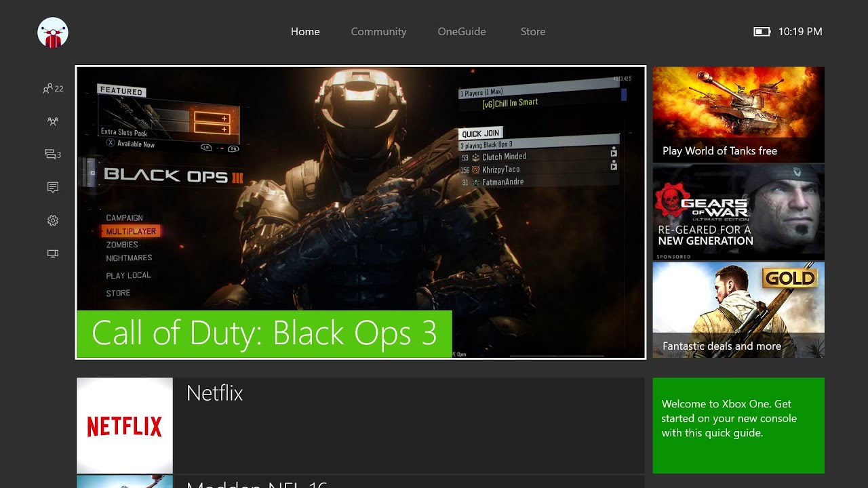The image size is (868, 488).
Task: Open the profile gamerpic avatar
Action: pyautogui.click(x=53, y=33)
